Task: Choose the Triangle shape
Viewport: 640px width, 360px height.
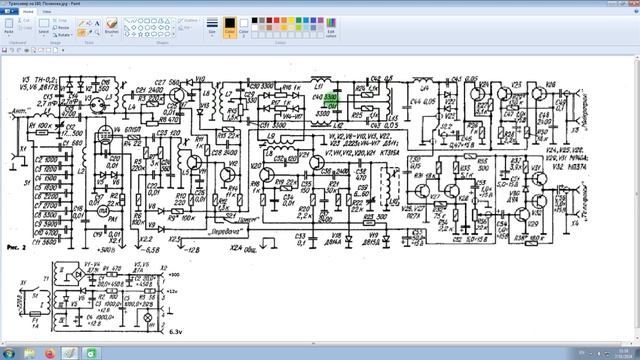Action: [x=167, y=21]
